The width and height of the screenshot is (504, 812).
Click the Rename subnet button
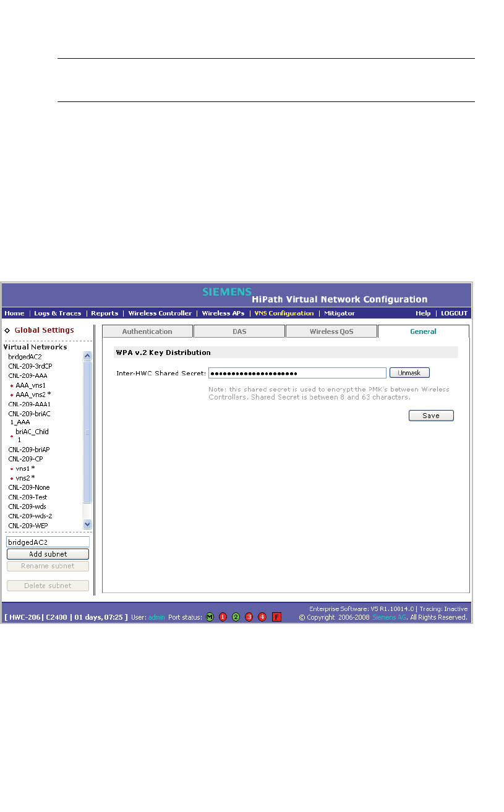(x=48, y=566)
